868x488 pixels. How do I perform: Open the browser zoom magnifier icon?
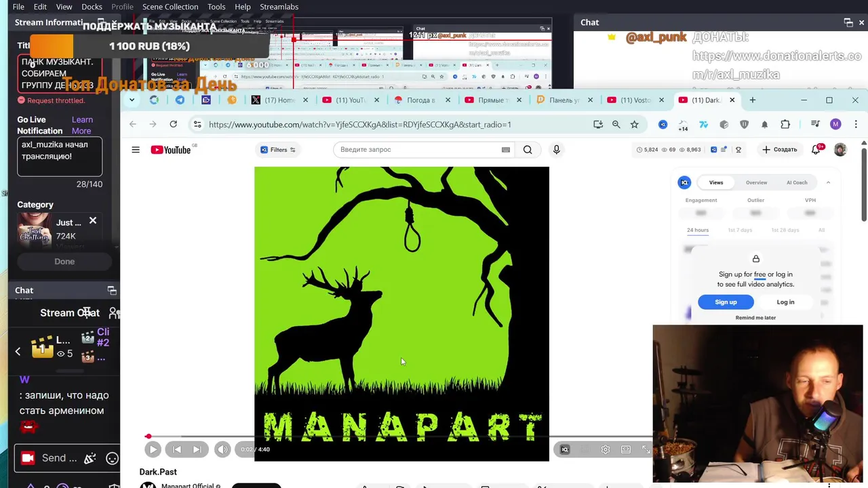616,125
